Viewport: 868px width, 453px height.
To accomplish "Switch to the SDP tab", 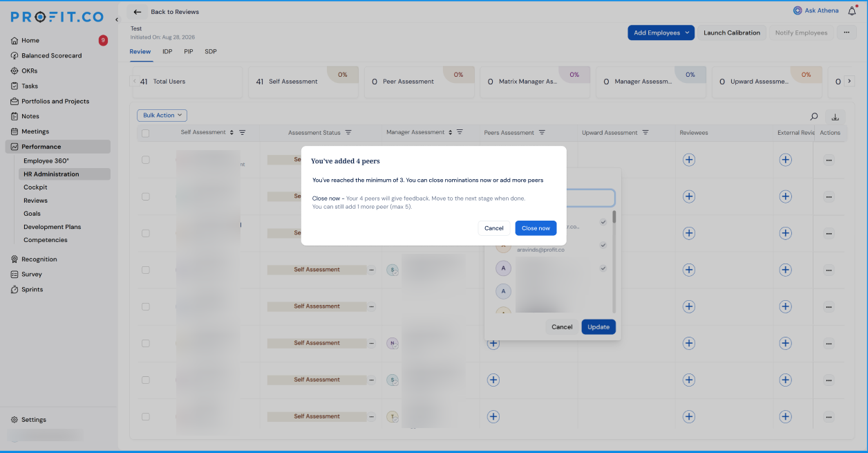I will coord(211,51).
